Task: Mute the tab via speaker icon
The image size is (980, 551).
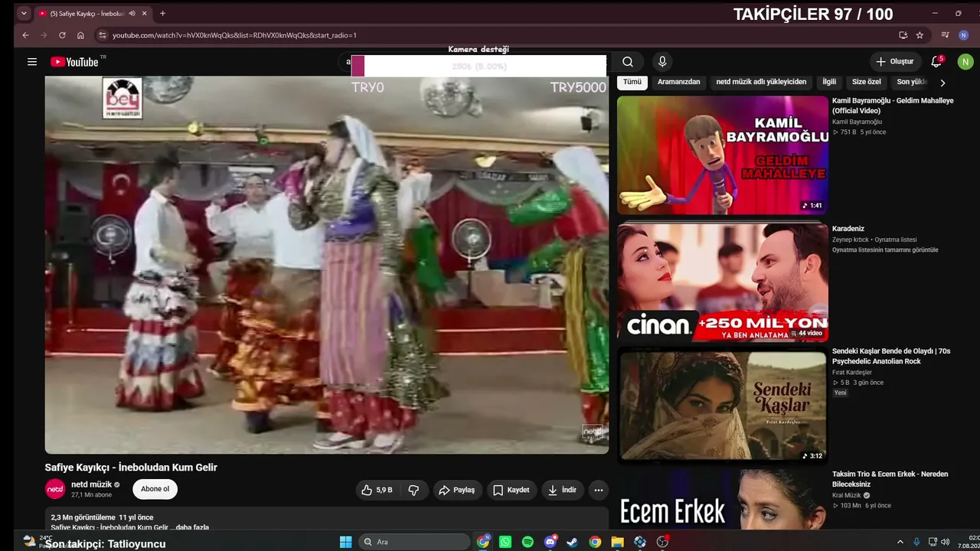Action: pos(132,13)
